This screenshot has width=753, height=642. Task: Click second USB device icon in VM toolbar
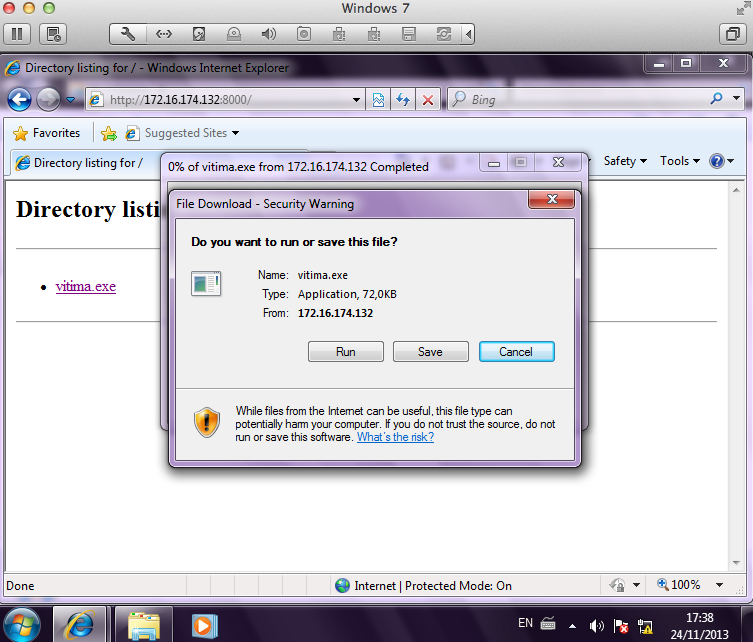[x=374, y=34]
